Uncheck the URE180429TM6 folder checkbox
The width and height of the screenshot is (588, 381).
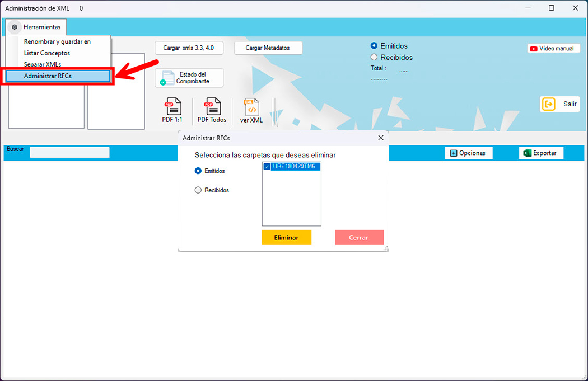point(267,167)
